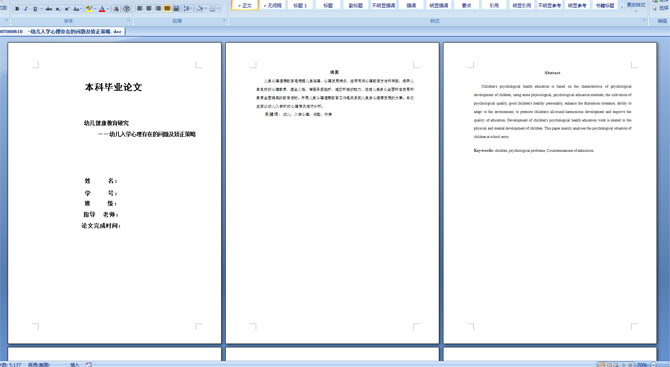The image size is (670, 367).
Task: Apply distributed alignment
Action: tap(176, 9)
